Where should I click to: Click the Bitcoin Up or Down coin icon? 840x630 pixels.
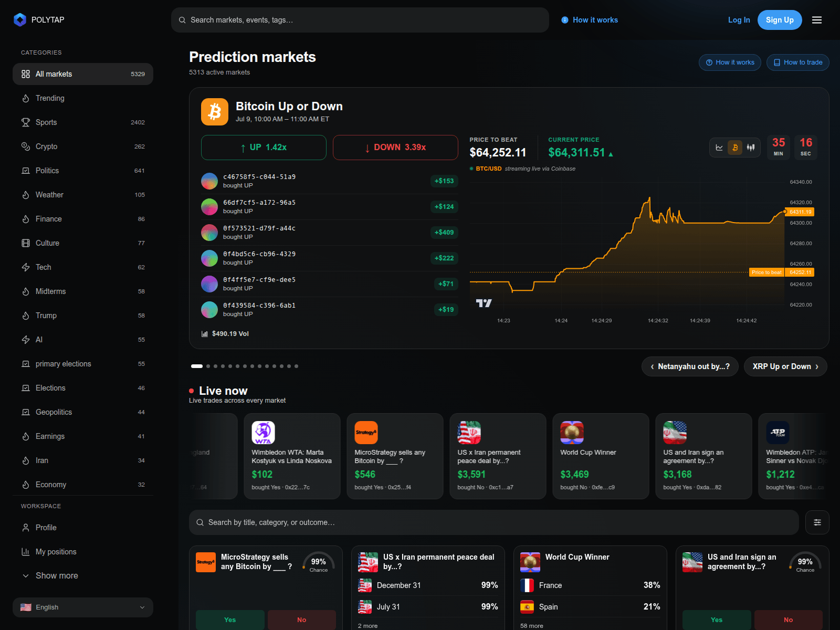(215, 112)
